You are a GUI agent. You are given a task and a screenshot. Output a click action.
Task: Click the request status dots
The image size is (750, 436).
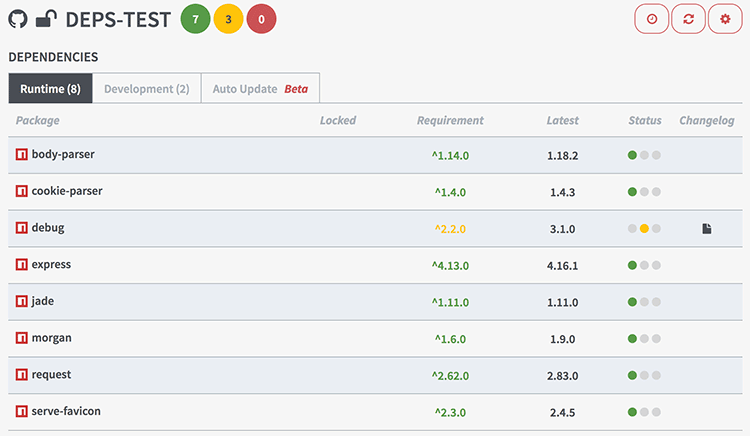pos(644,375)
